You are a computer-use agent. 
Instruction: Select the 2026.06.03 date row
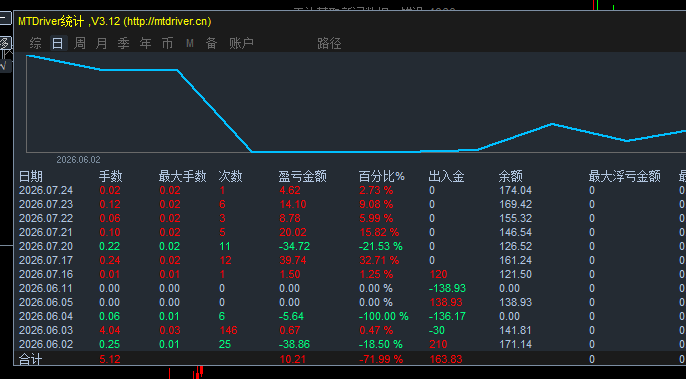pyautogui.click(x=46, y=330)
